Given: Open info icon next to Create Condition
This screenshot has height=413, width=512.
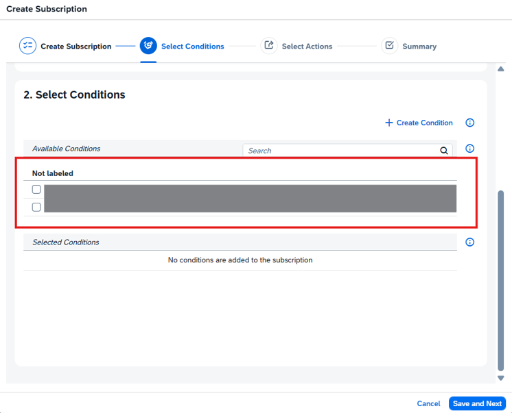Looking at the screenshot, I should pos(470,123).
